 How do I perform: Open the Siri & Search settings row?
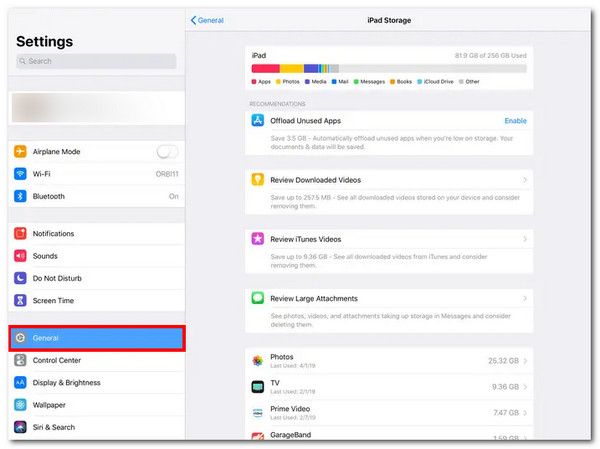pos(96,426)
